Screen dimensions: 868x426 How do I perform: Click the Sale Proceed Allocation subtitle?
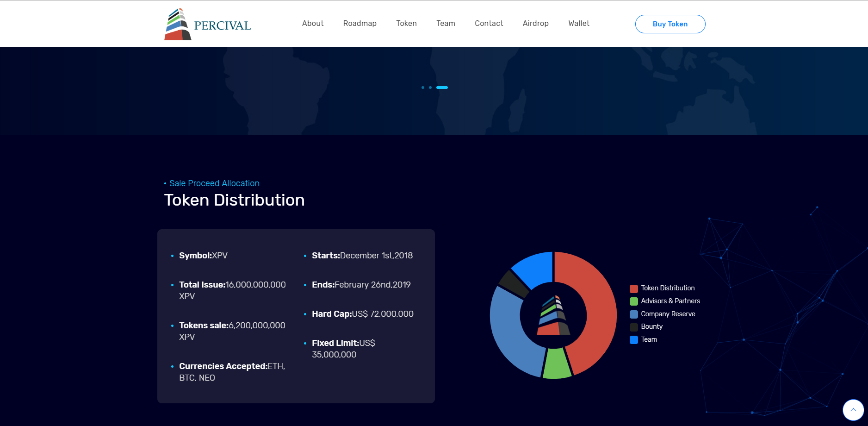[214, 183]
